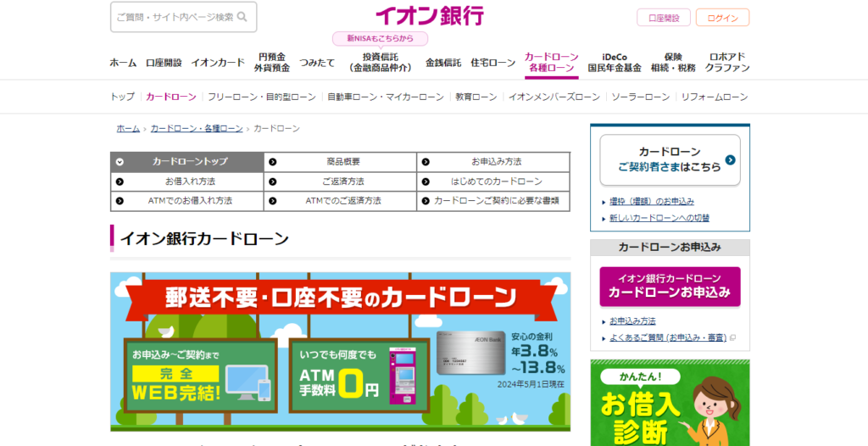The height and width of the screenshot is (446, 868).
Task: Click the arrow bullet beside はじめてのカードローン
Action: pos(426,181)
